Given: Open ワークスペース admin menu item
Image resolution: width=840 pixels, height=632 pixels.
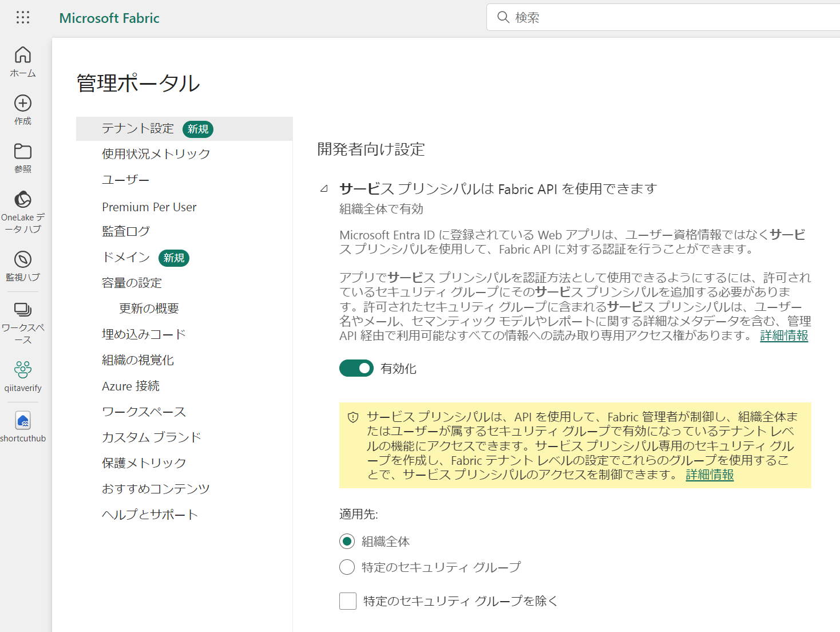Looking at the screenshot, I should tap(144, 412).
